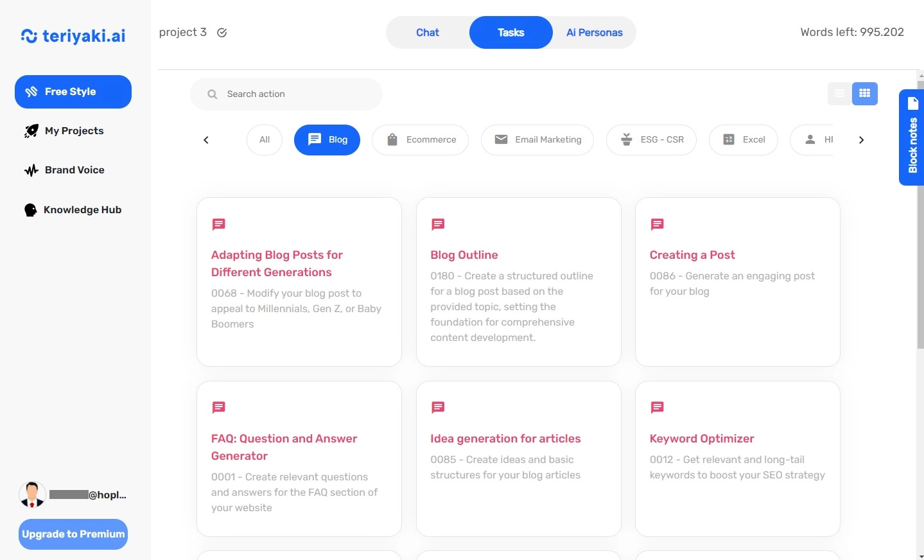Click the Free Style brush icon
This screenshot has width=924, height=560.
pos(31,92)
